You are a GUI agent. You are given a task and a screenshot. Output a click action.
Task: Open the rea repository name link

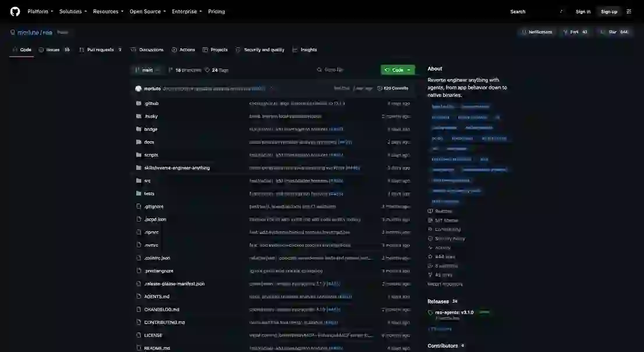[47, 33]
